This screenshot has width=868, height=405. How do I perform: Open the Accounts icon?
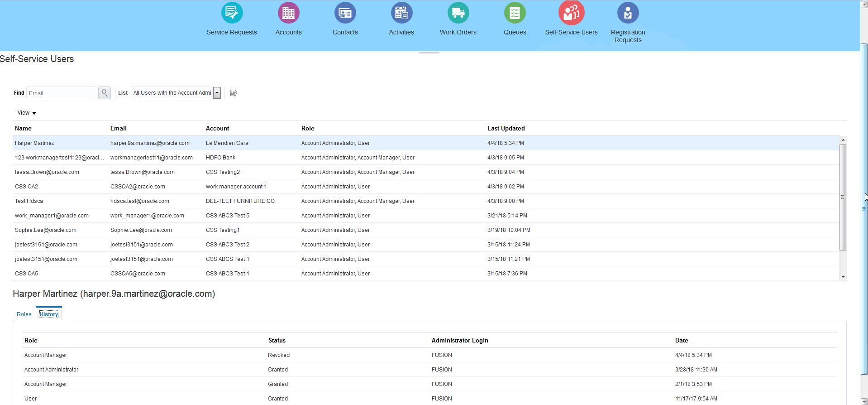pos(288,13)
